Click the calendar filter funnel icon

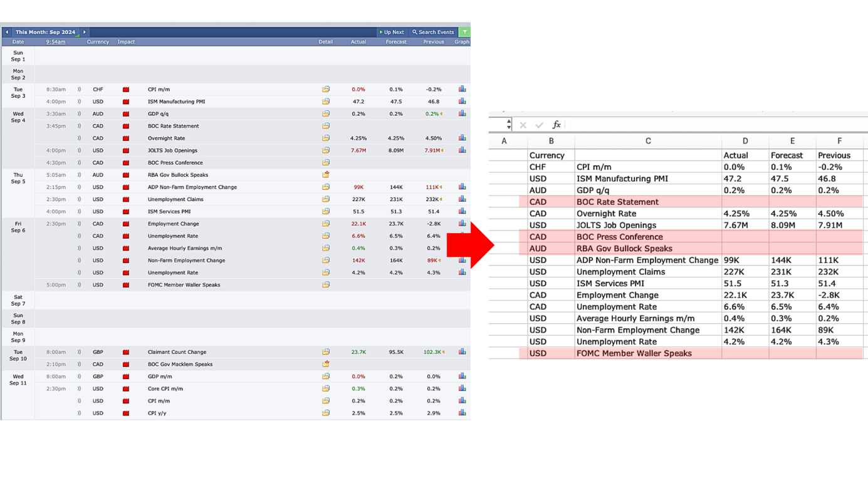coord(464,32)
